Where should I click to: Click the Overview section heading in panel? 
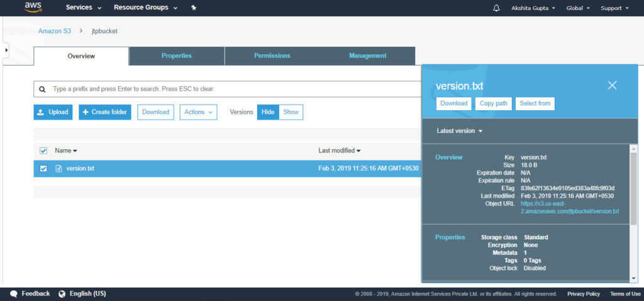point(448,157)
